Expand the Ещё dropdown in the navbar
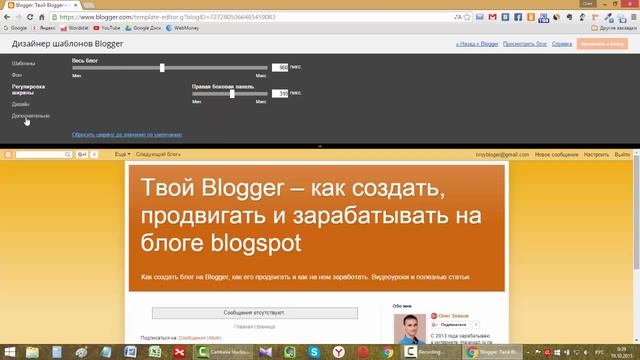This screenshot has height=360, width=640. [122, 154]
